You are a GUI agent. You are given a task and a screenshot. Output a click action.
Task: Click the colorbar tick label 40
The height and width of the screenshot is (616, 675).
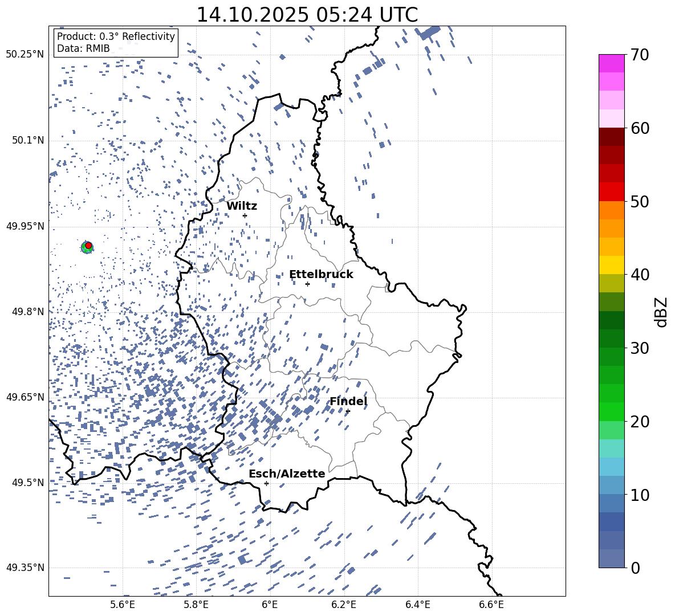pos(640,275)
